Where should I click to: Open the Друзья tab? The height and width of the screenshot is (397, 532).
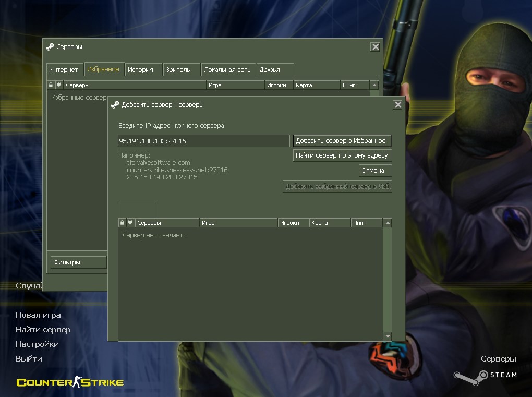coord(275,69)
